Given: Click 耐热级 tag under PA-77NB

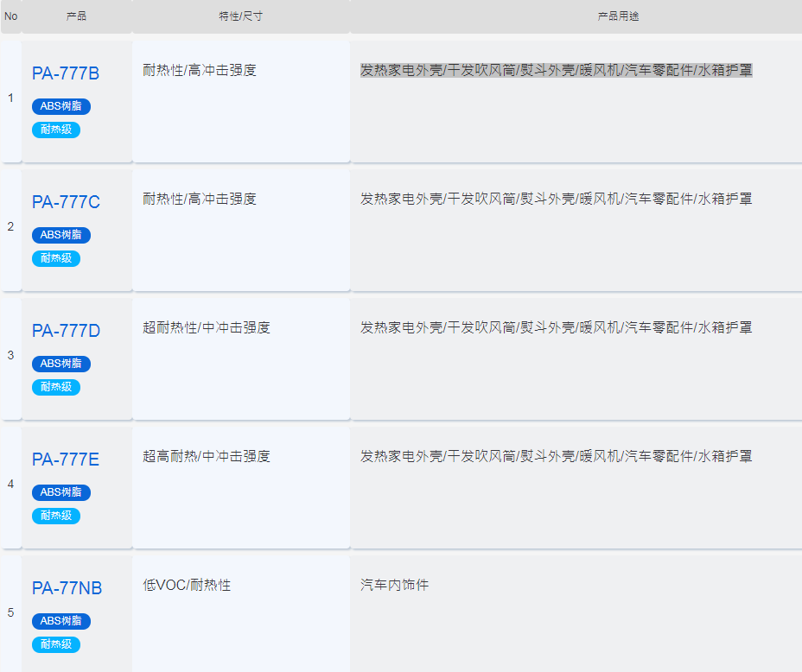Looking at the screenshot, I should tap(56, 645).
